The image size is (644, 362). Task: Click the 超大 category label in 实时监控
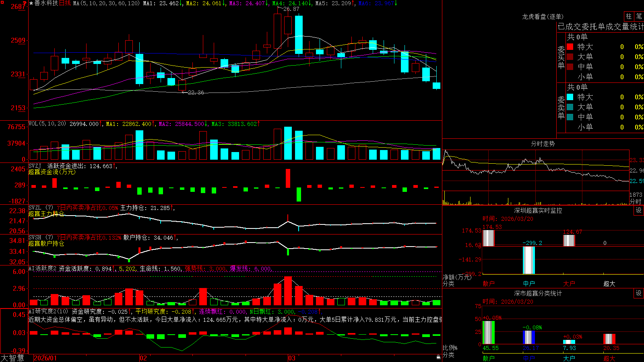609,284
